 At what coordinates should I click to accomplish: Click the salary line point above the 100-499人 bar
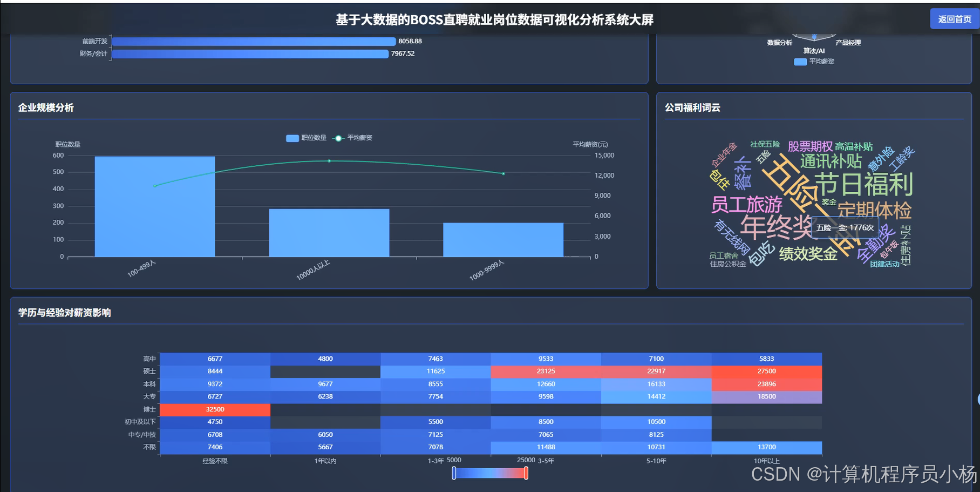(x=155, y=186)
